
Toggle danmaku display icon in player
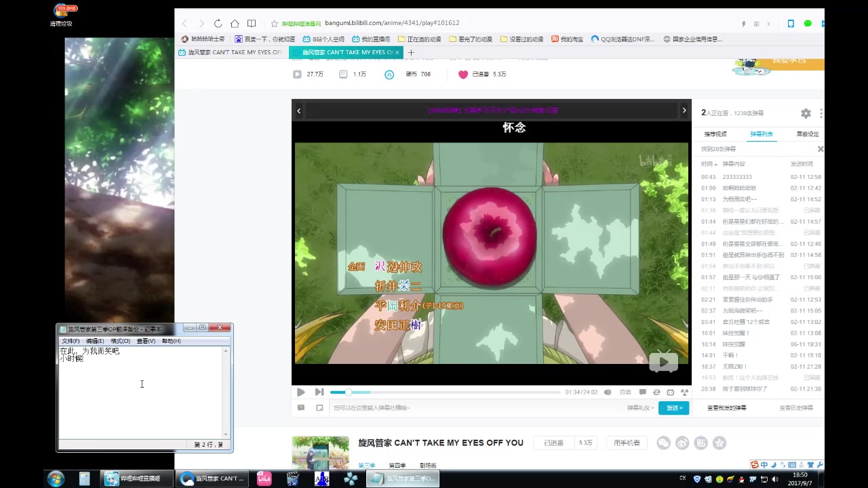(x=642, y=392)
